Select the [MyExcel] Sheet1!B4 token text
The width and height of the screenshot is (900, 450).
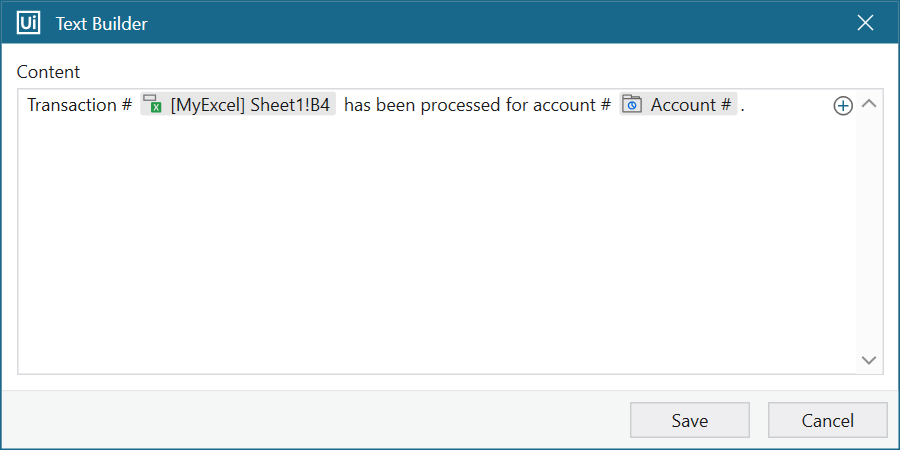point(250,105)
